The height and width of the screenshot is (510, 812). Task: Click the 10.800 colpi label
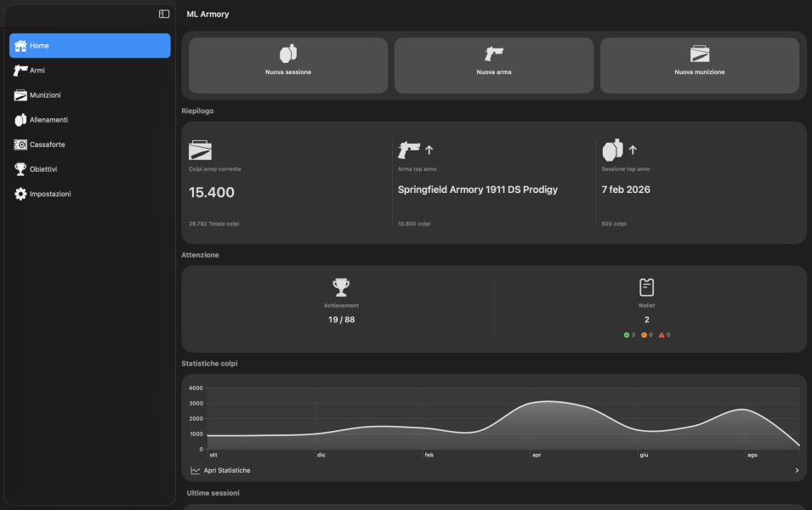coord(414,224)
